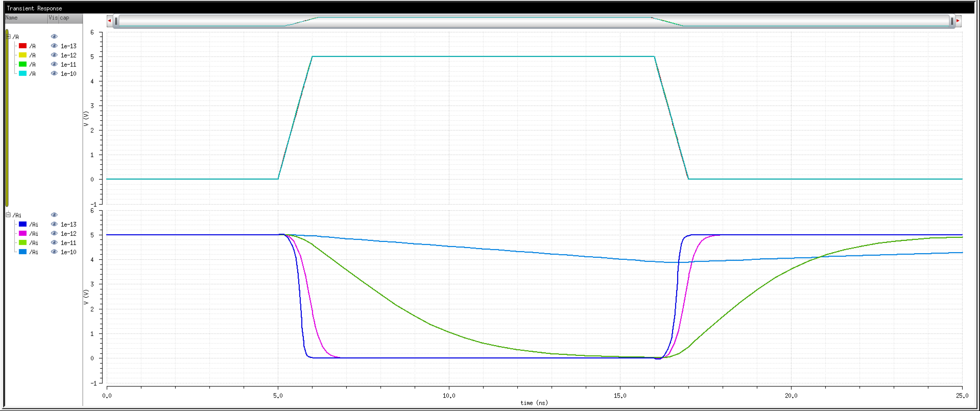
Task: Toggle eye icon for /A 1e-12 trace
Action: (x=54, y=55)
